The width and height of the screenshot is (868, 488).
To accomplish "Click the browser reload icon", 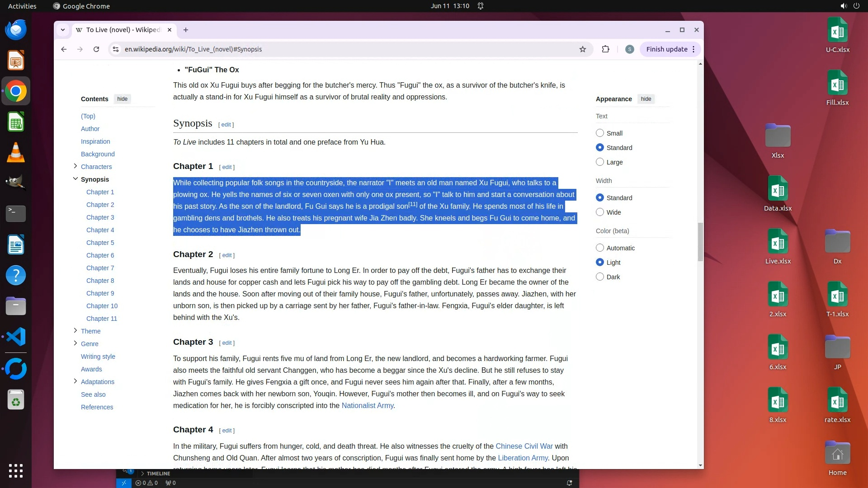I will tap(96, 49).
